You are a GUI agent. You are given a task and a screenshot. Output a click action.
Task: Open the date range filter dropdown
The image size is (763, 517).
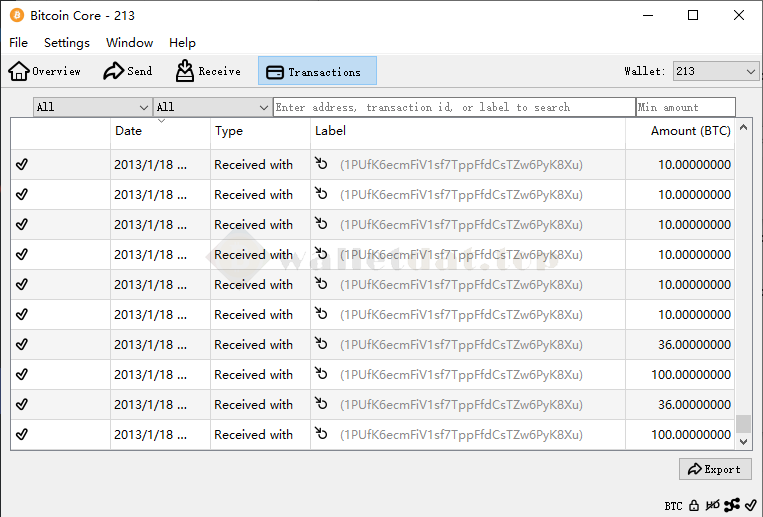(92, 107)
